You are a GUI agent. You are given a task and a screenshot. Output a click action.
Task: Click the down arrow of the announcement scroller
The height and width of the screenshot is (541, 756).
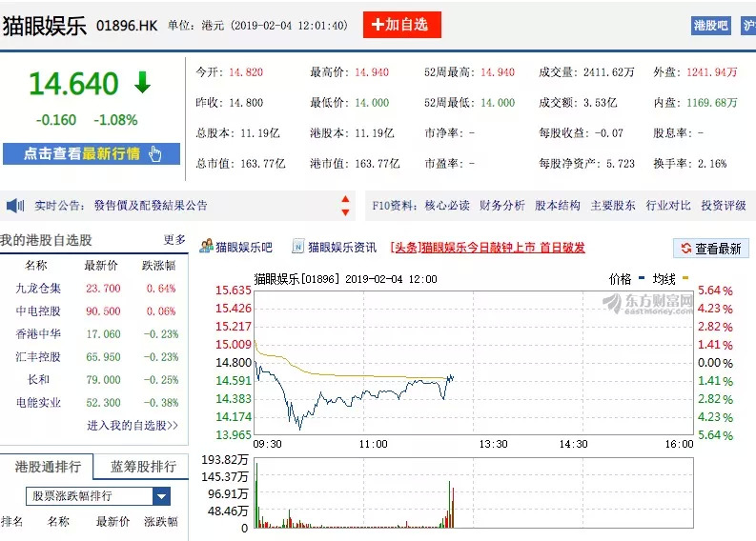pyautogui.click(x=345, y=212)
